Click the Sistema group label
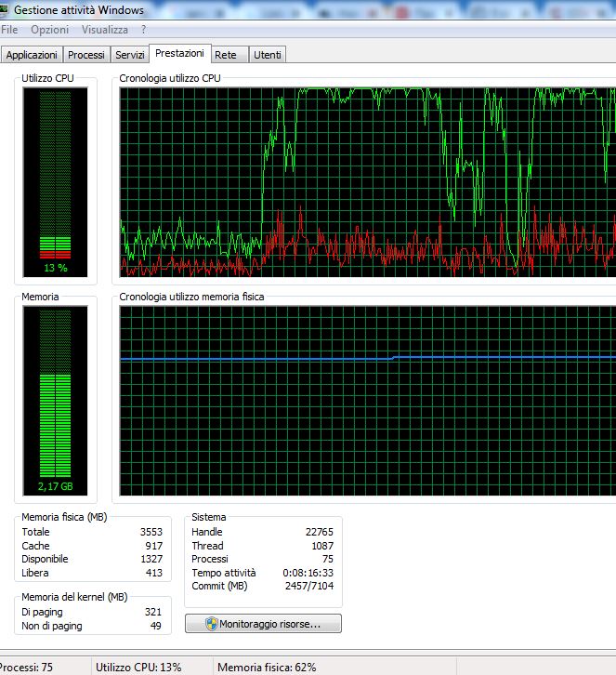Image resolution: width=616 pixels, height=675 pixels. click(209, 517)
